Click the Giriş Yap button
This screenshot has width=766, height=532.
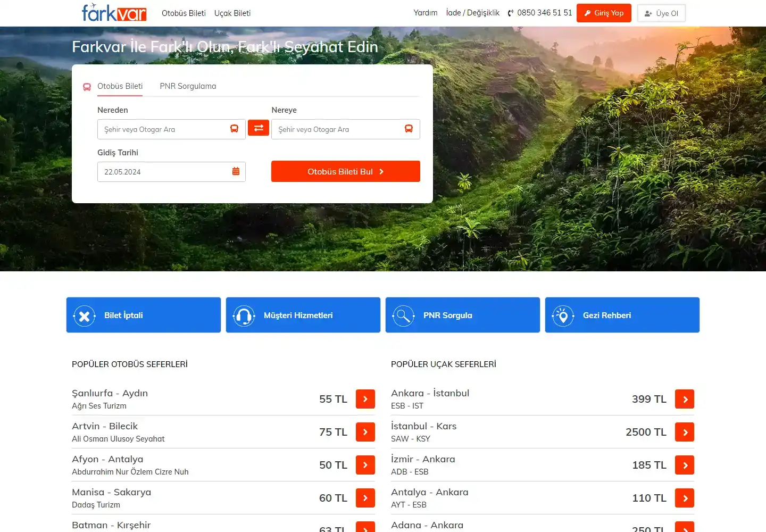click(x=604, y=13)
